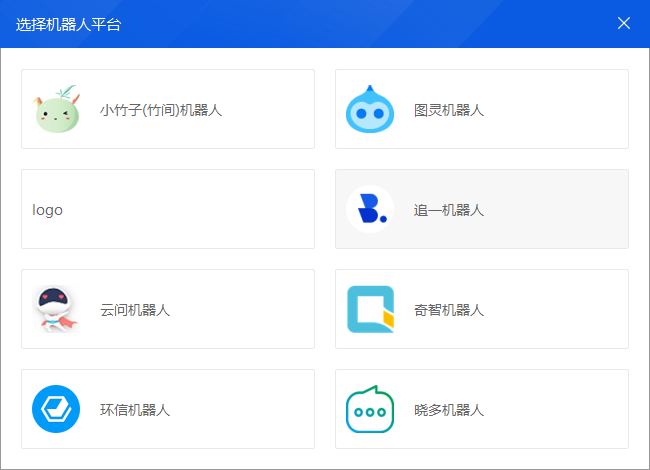Choose 追一机器人 platform label
650x470 pixels.
click(449, 210)
